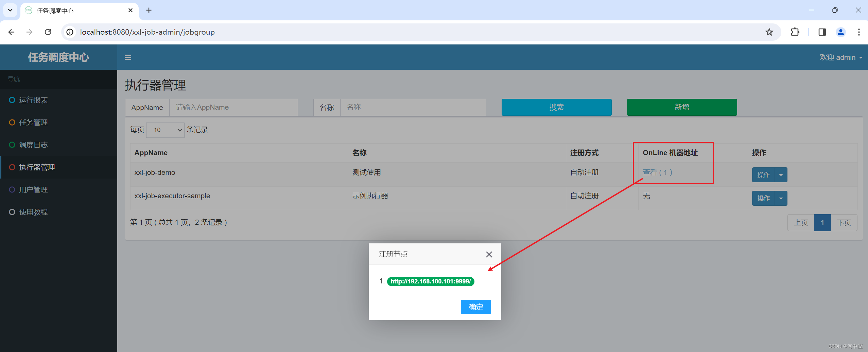Open Chrome profile avatar icon
The image size is (868, 352).
(841, 32)
